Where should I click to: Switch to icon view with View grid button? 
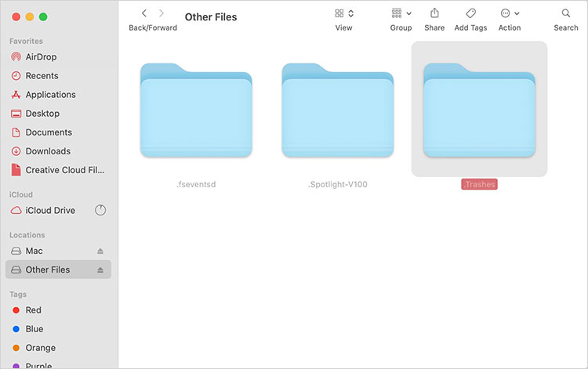coord(339,13)
